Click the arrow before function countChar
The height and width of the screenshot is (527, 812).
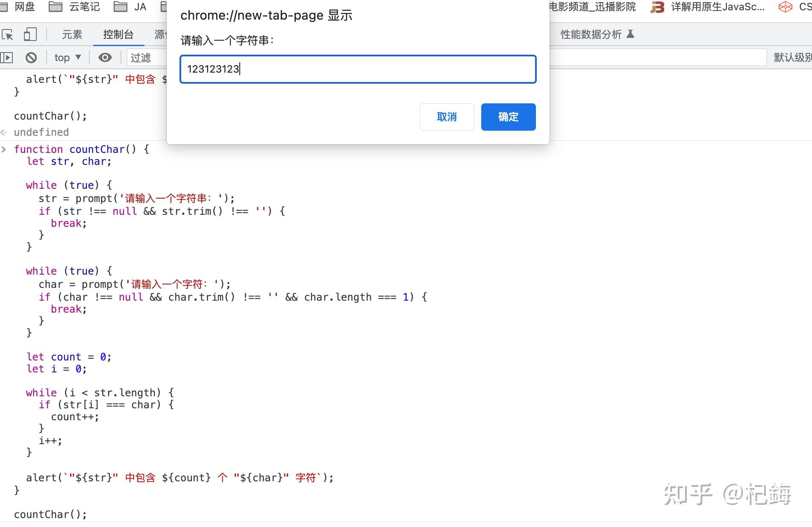[x=4, y=149]
